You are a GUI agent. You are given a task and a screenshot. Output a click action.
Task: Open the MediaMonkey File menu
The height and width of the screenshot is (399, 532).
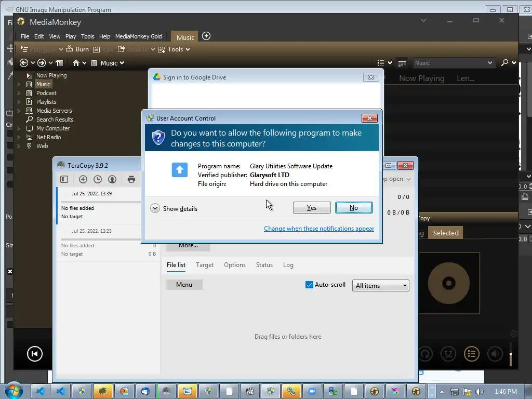coord(25,36)
